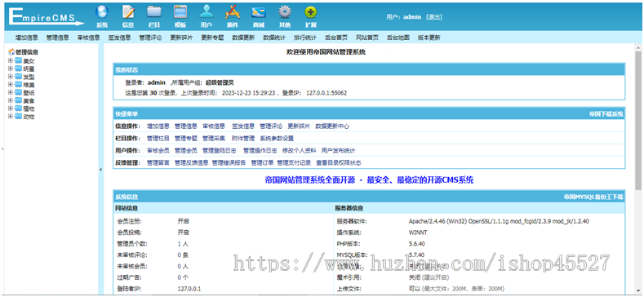644x297 pixels.
Task: Expand the 动物 tree node
Action: click(x=11, y=116)
